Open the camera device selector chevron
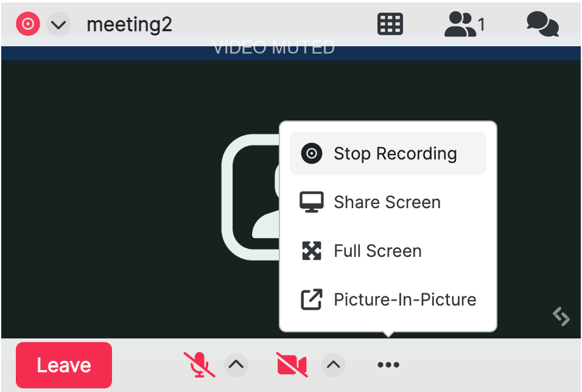Screen dimensions: 582x392 click(x=334, y=365)
